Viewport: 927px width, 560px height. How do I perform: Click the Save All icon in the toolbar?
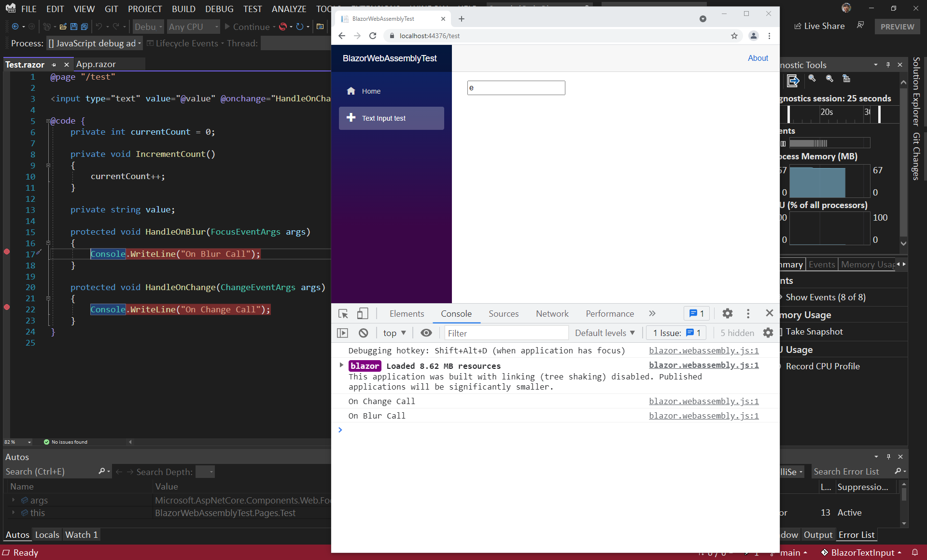point(84,27)
